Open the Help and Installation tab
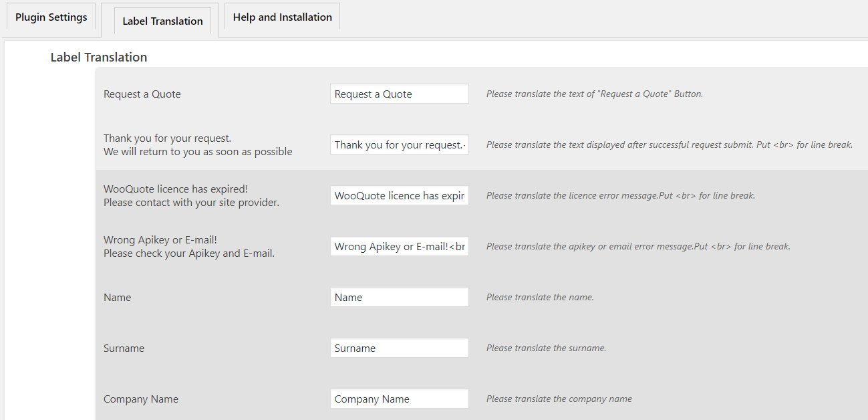Viewport: 868px width, 420px height. [282, 17]
